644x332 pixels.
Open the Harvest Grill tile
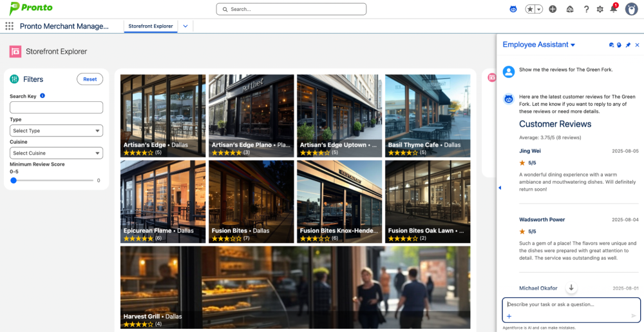(x=296, y=288)
